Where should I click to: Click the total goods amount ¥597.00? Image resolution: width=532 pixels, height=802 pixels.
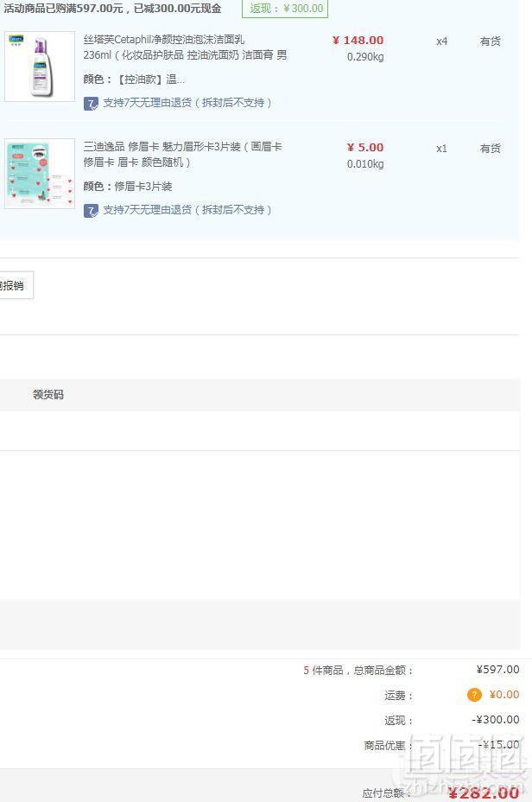(497, 670)
